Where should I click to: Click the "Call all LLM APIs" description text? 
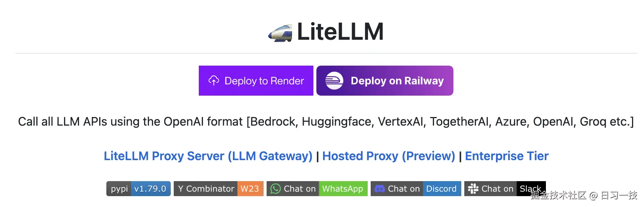[x=326, y=122]
